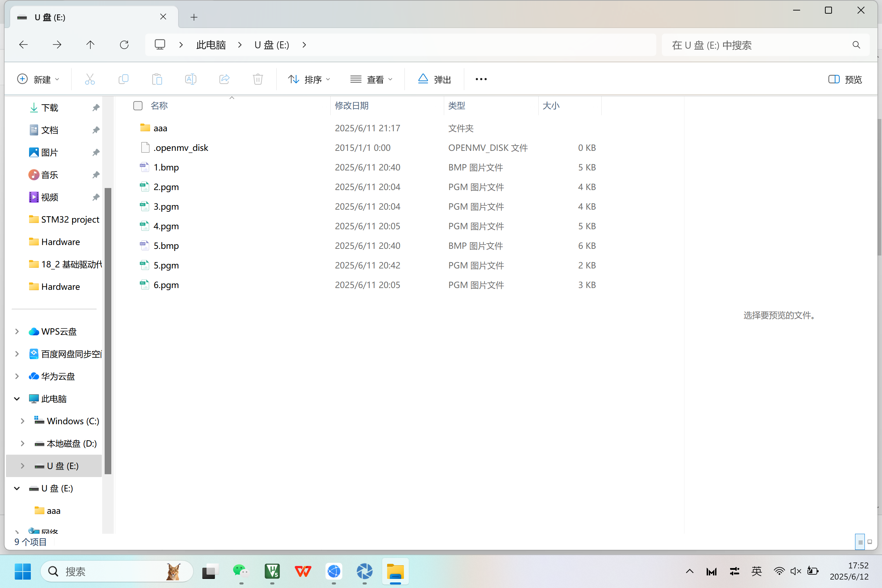Switch input language indicator 英
882x588 pixels.
757,571
